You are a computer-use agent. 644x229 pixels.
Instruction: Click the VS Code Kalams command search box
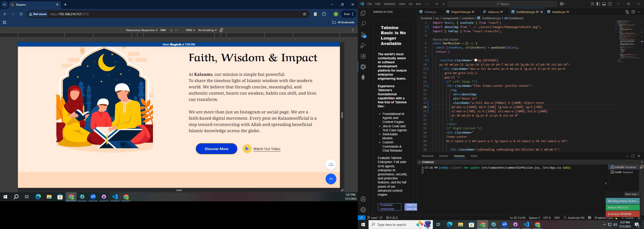point(502,4)
